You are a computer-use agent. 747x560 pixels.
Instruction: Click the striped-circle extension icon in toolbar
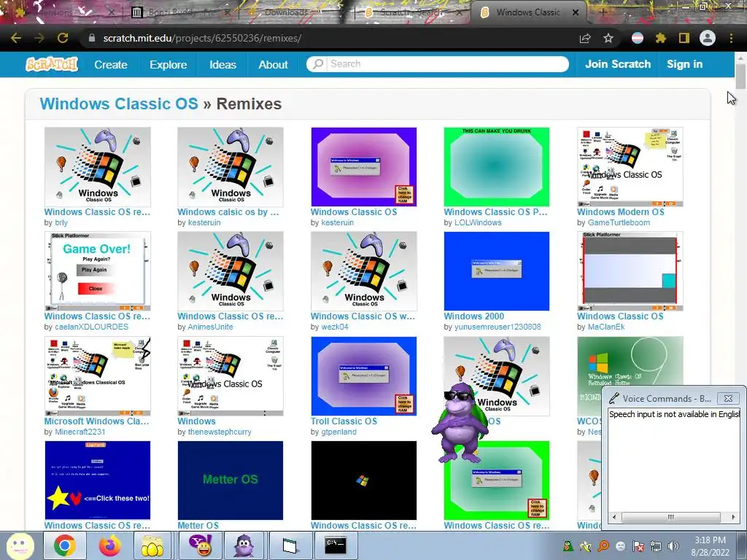(637, 38)
